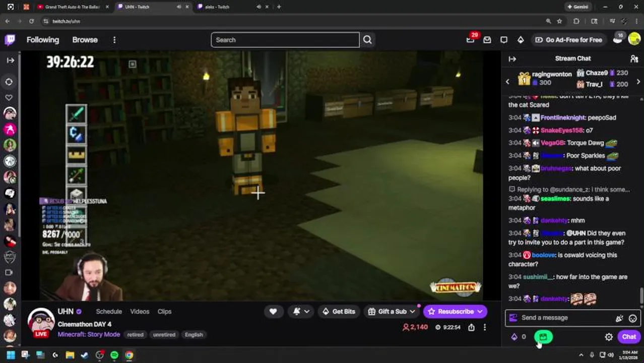The image size is (644, 363).
Task: Open Steam from the taskbar
Action: (x=85, y=355)
